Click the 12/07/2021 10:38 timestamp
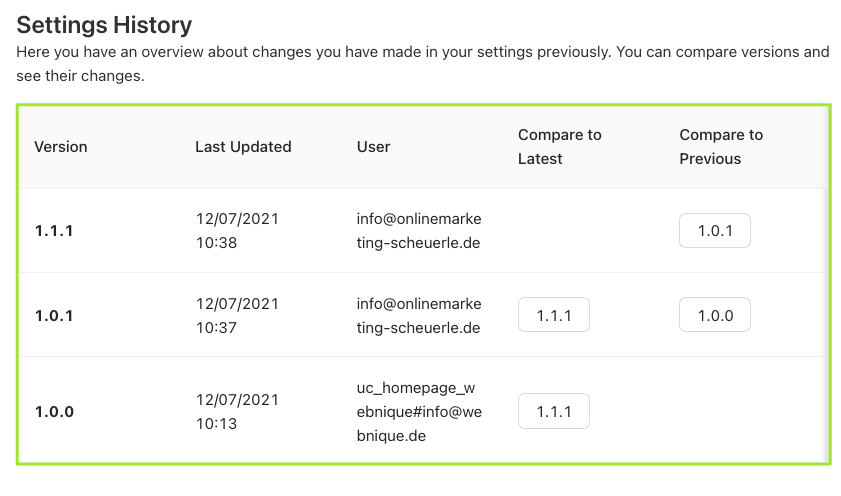841x496 pixels. coord(237,230)
